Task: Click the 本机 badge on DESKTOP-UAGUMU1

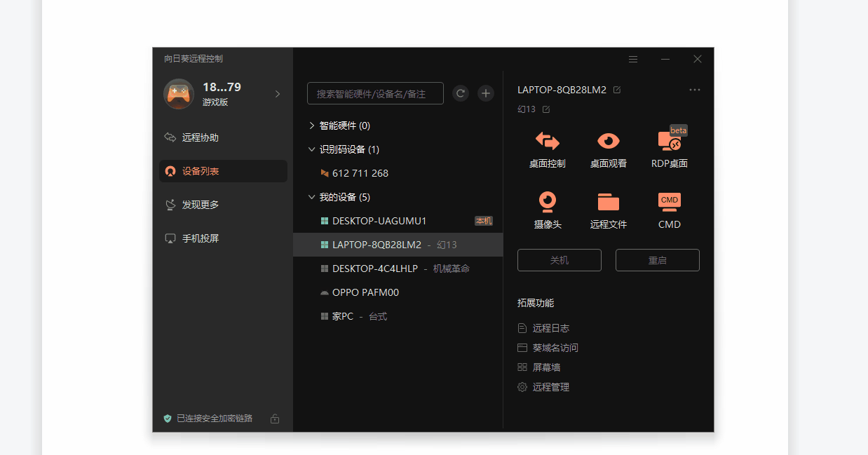Action: coord(484,221)
